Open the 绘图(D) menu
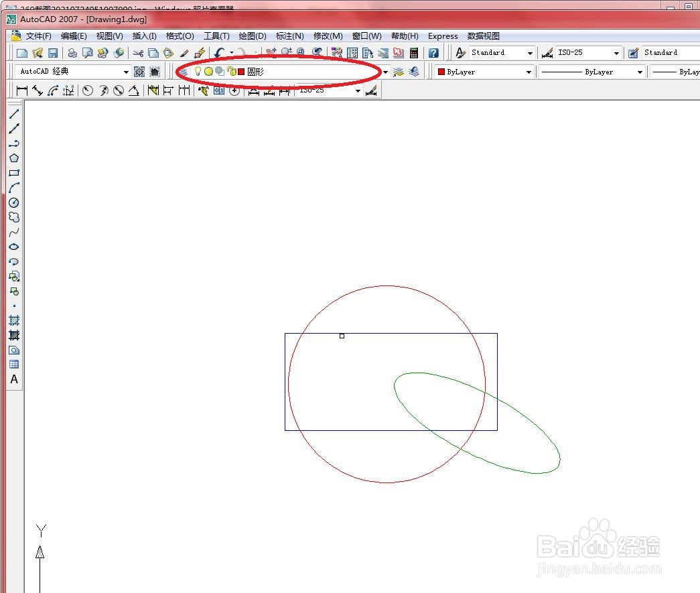This screenshot has height=593, width=700. 253,36
